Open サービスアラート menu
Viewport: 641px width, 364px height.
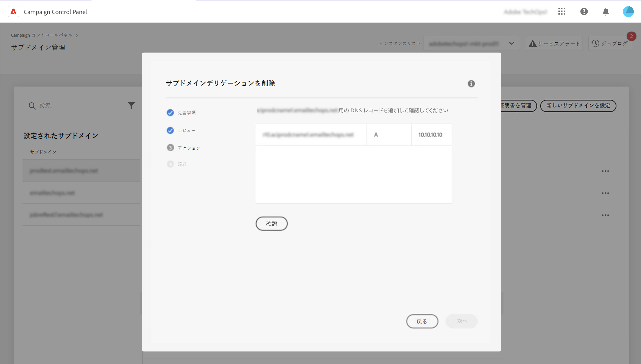click(554, 44)
